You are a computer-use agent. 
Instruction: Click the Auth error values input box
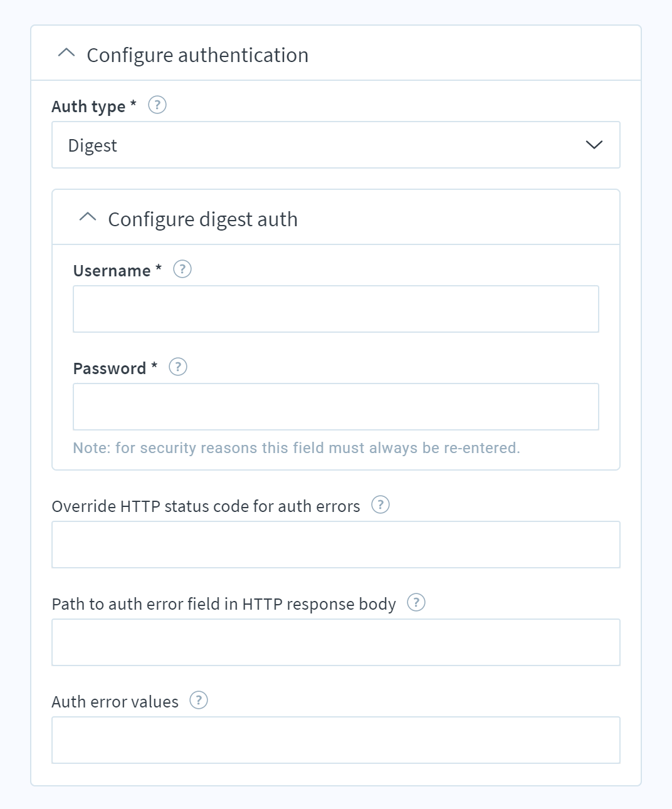336,740
